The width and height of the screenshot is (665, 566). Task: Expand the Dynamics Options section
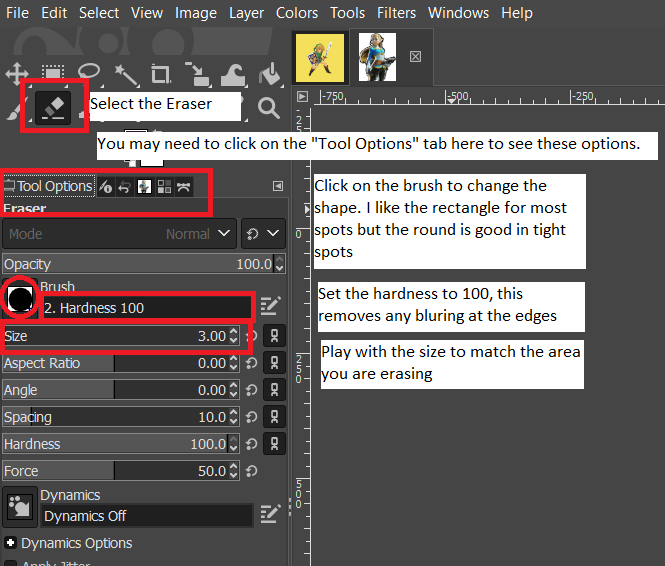(x=11, y=543)
